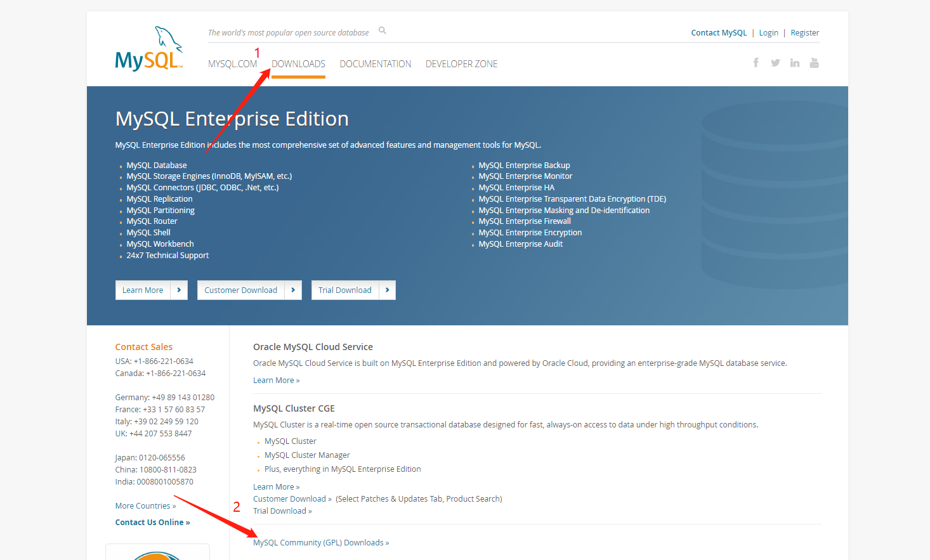This screenshot has height=560, width=930.
Task: Open MySQL Enterprise Backup link
Action: coord(524,165)
